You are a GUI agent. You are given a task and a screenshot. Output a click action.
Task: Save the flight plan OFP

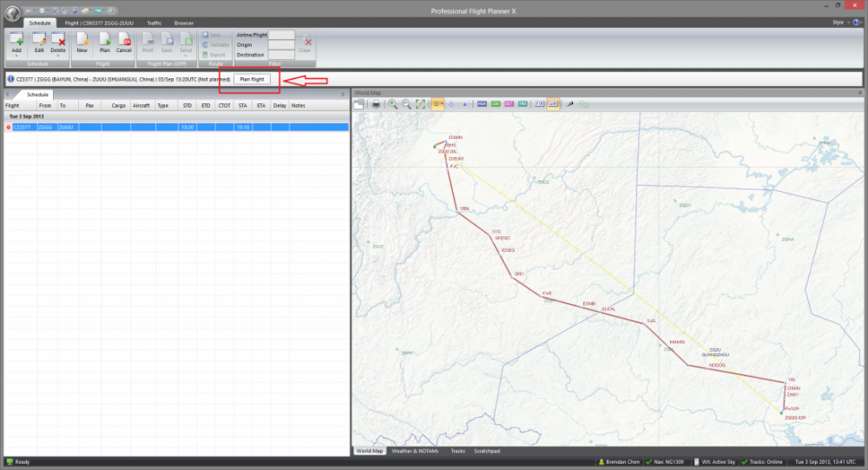click(167, 42)
